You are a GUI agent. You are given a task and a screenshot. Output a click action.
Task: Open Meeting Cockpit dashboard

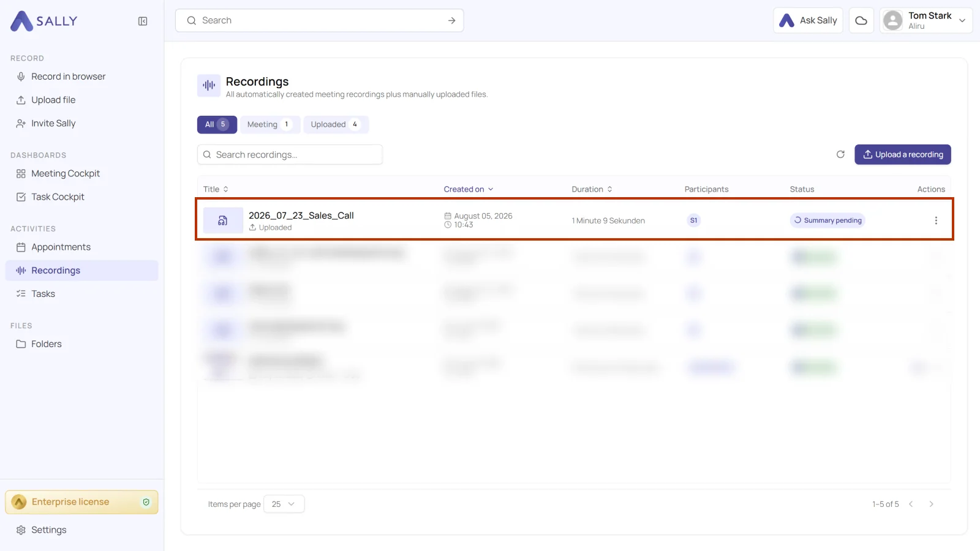(82, 173)
